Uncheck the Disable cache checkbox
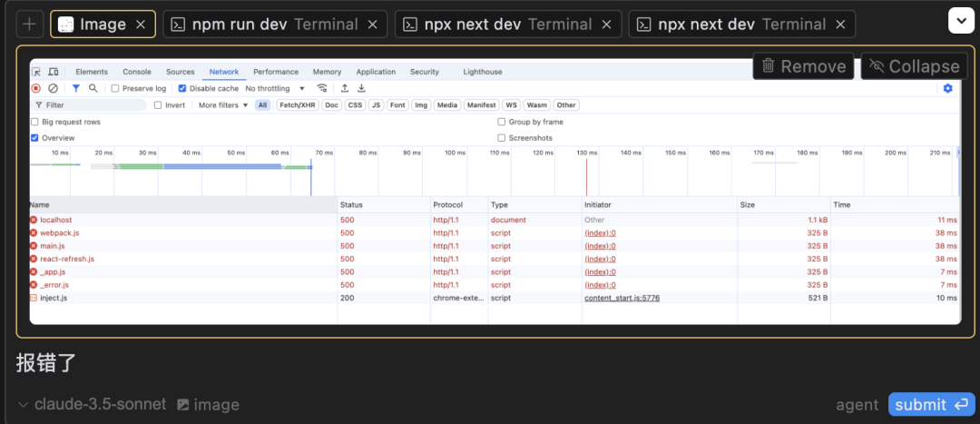 coord(182,89)
